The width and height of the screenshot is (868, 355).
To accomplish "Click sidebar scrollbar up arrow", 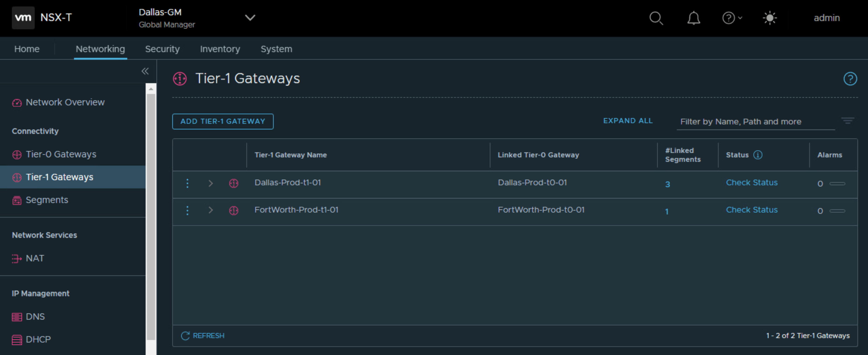I will tap(151, 89).
